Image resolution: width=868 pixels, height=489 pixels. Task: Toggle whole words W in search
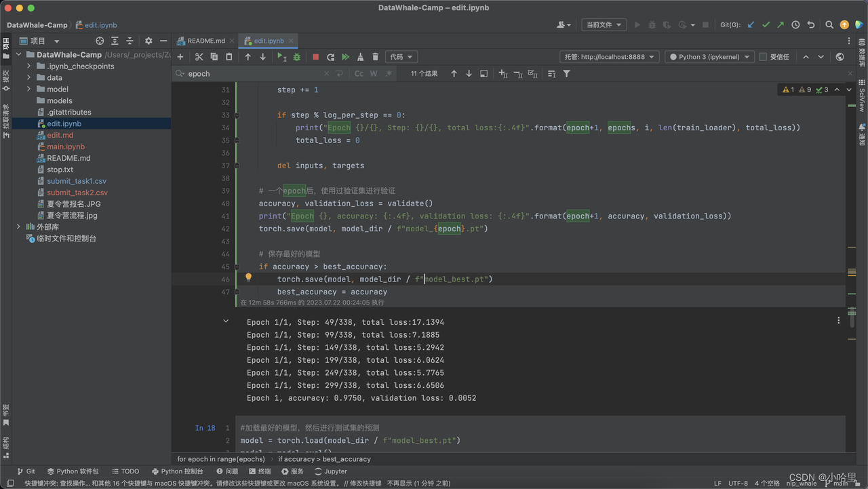click(374, 73)
